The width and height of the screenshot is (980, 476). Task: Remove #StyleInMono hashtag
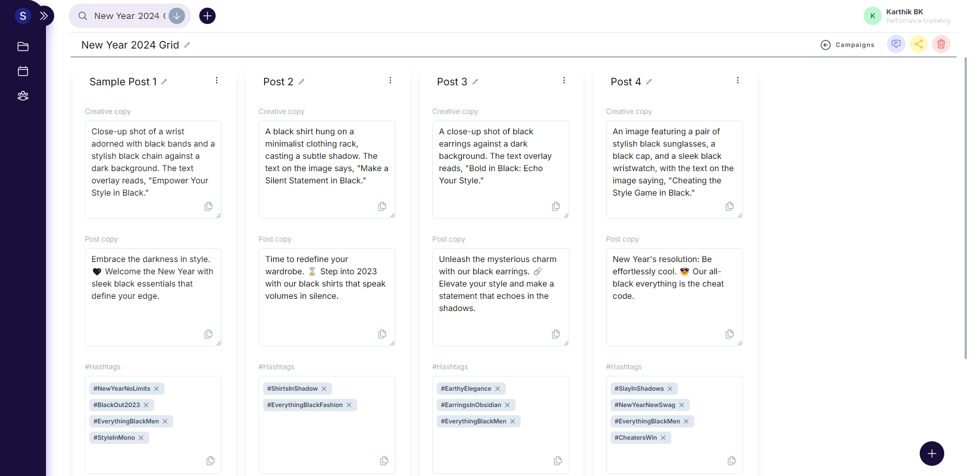[x=141, y=438]
